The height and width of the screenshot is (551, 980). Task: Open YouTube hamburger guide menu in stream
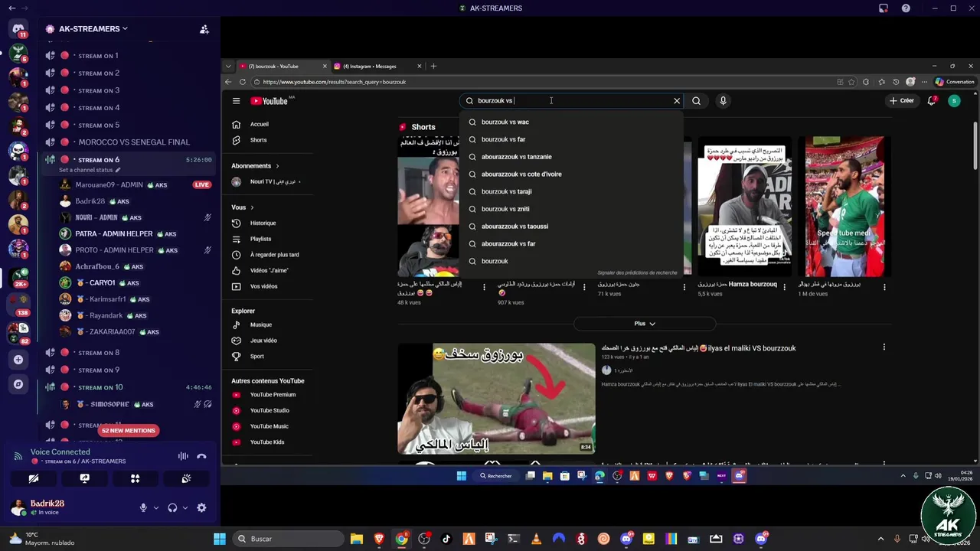[236, 101]
